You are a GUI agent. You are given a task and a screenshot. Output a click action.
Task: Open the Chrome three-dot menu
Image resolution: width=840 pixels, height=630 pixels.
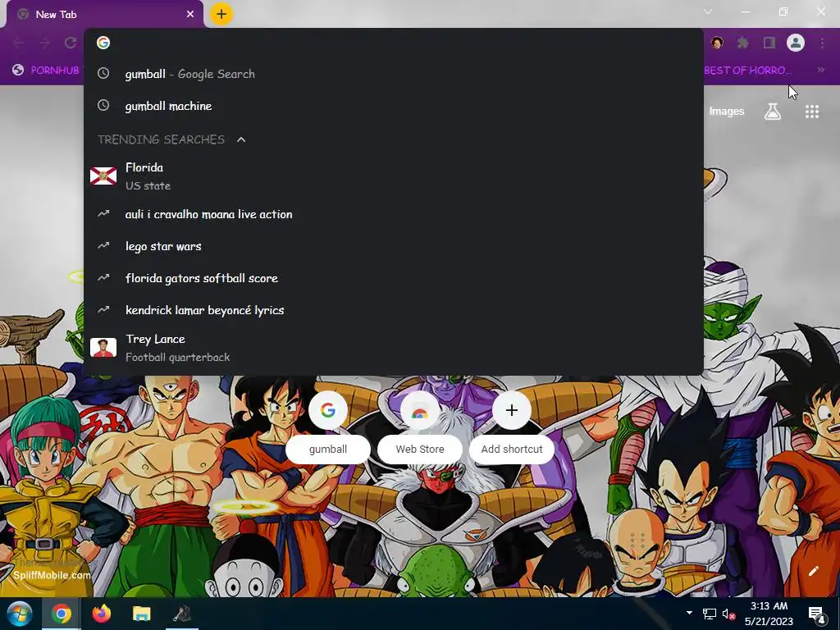point(822,43)
